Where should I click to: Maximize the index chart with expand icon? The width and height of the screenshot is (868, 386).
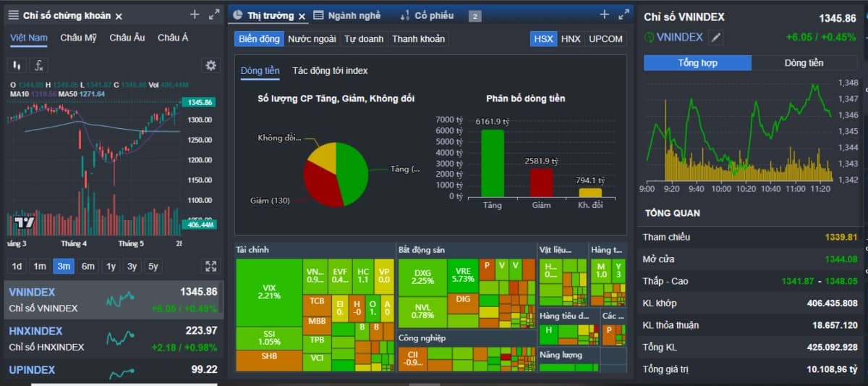click(210, 267)
